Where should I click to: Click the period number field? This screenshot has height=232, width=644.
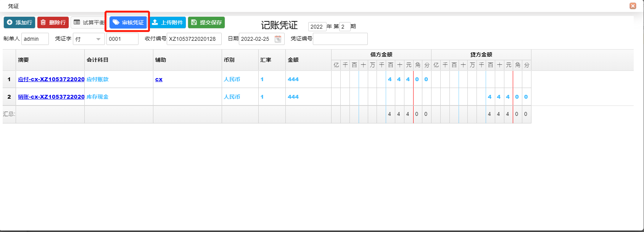click(x=344, y=27)
